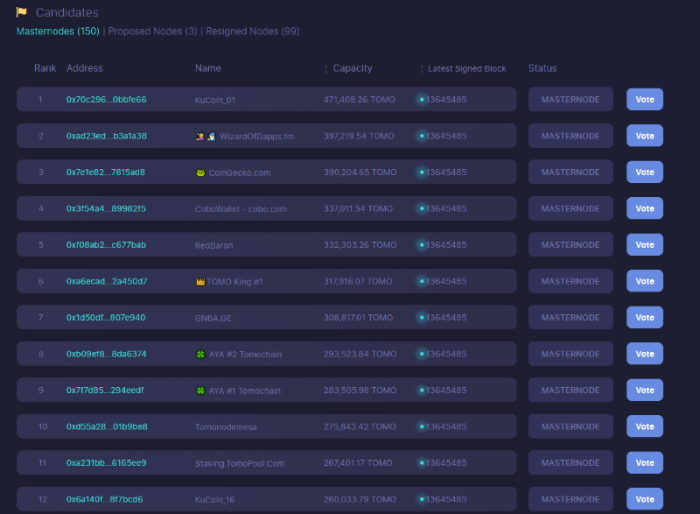This screenshot has height=514, width=700.
Task: Open address 0xa231bb...6165ee9
Action: (x=106, y=463)
